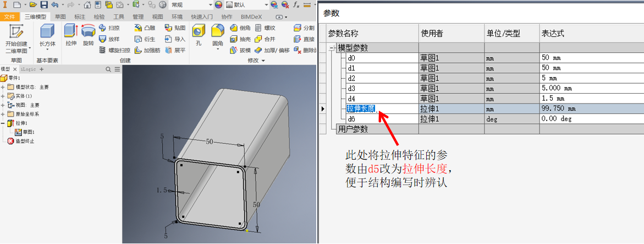Search the model browser with magnifier icon
This screenshot has width=644, height=244.
pos(108,69)
